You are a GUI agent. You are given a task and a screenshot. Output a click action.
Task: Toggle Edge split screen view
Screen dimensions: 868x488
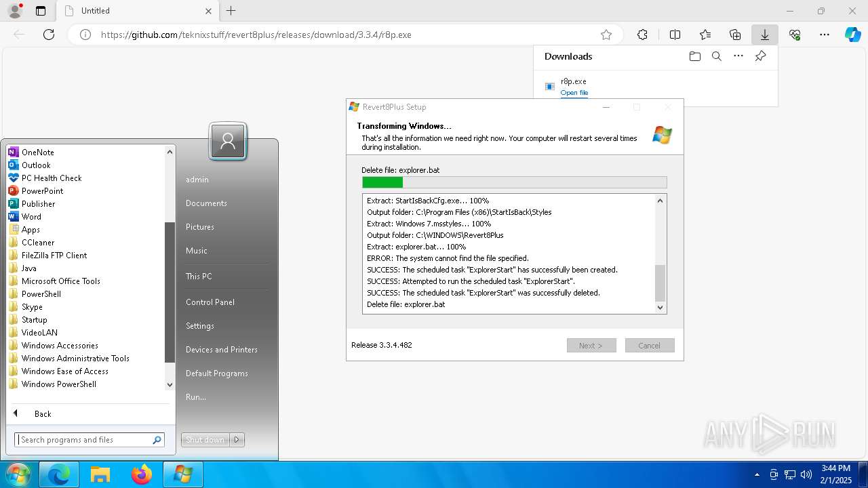tap(675, 35)
